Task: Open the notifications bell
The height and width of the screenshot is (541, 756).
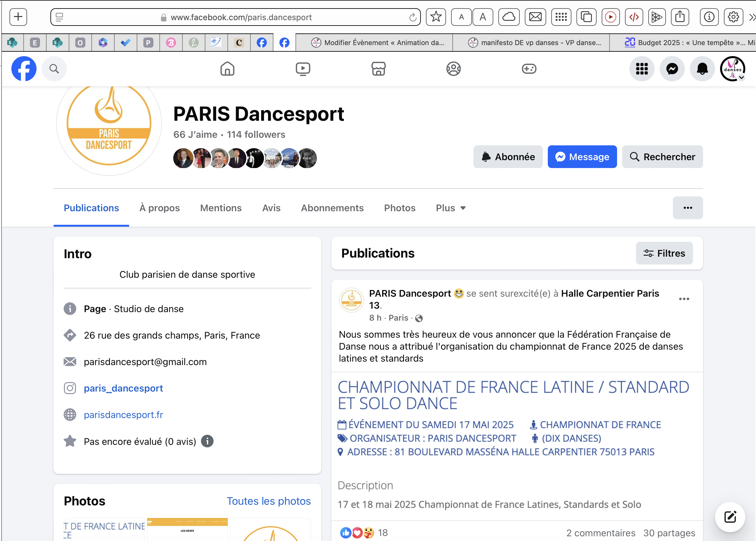Action: (702, 69)
